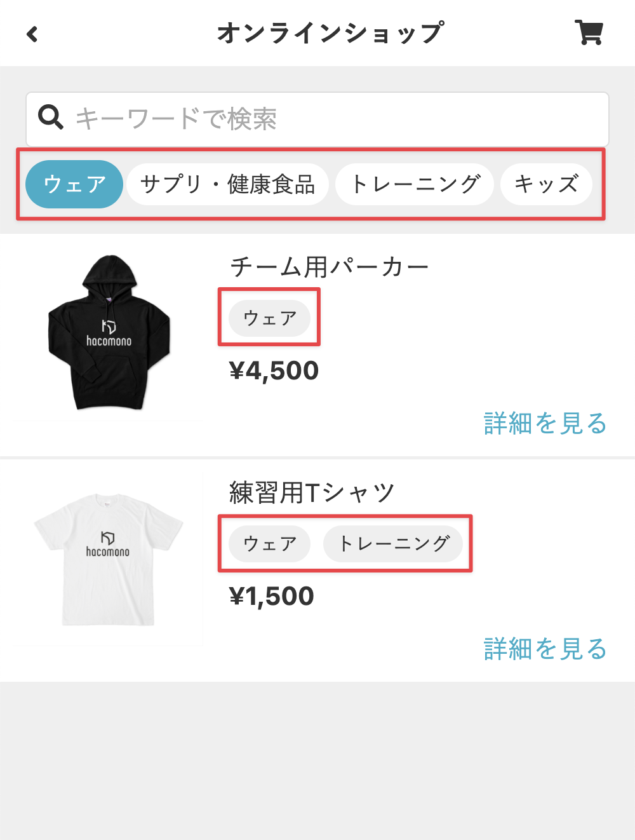Open the 練習用Tシャツ product title
Image resolution: width=635 pixels, height=840 pixels.
tap(312, 492)
